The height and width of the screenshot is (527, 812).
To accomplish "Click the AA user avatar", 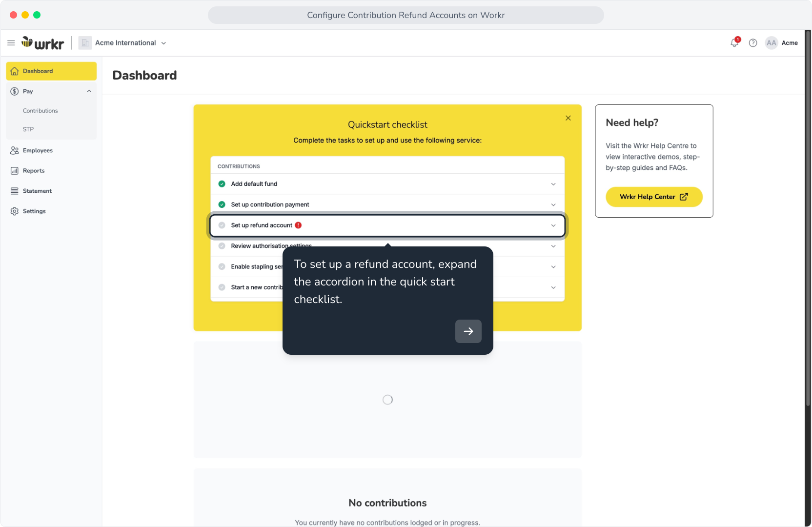I will (x=771, y=43).
